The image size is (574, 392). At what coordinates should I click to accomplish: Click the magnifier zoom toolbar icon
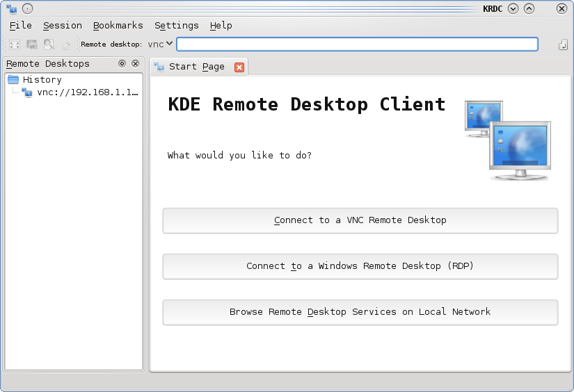[x=49, y=44]
